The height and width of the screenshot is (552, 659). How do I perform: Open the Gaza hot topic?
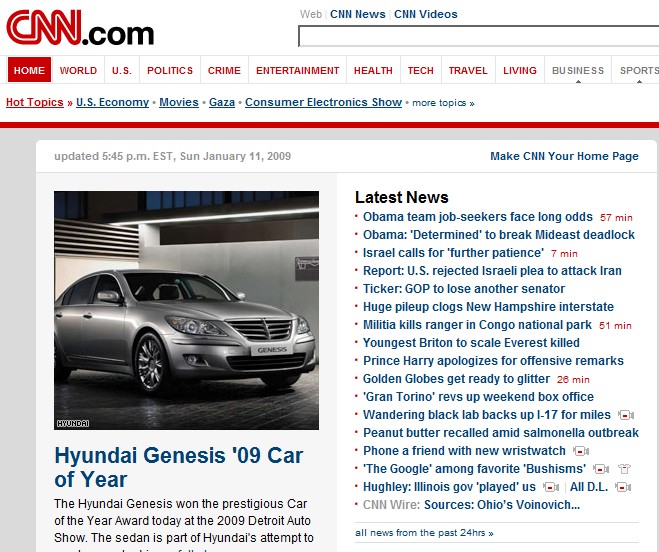[222, 102]
